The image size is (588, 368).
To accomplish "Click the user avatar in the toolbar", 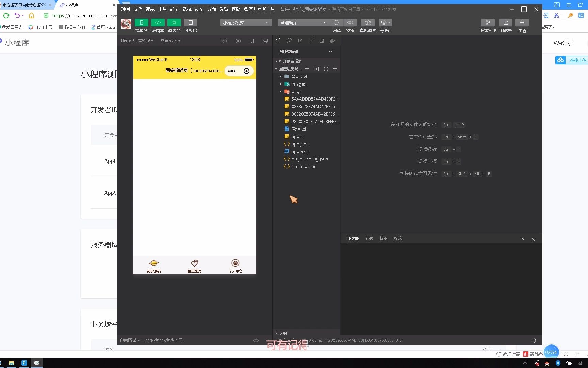I will (126, 24).
